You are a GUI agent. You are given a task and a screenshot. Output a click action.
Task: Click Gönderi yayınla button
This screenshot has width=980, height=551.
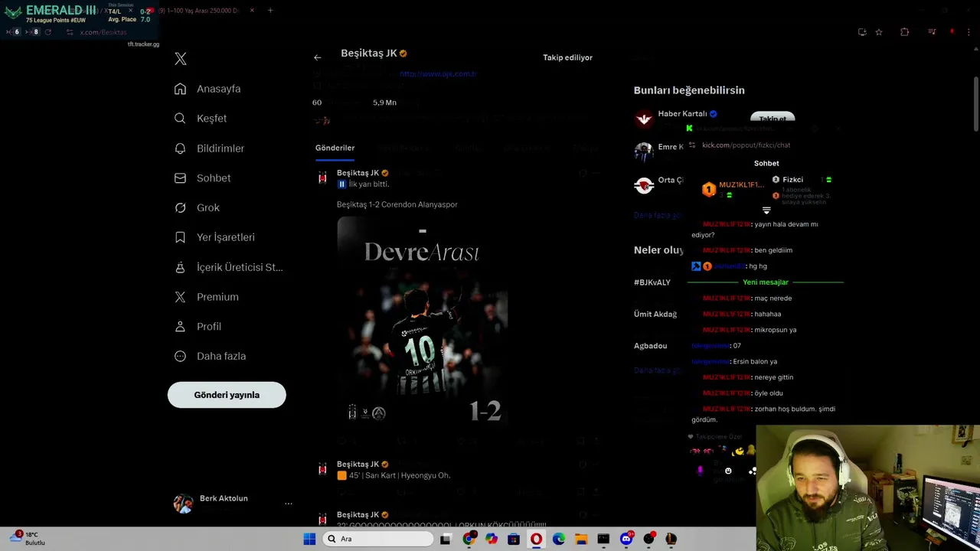(x=227, y=395)
